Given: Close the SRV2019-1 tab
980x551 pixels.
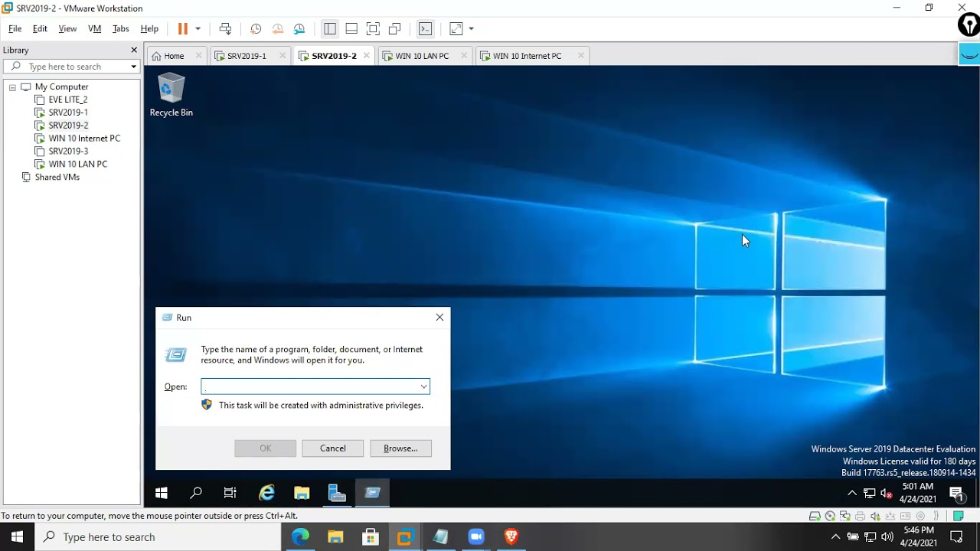Looking at the screenshot, I should pyautogui.click(x=283, y=56).
